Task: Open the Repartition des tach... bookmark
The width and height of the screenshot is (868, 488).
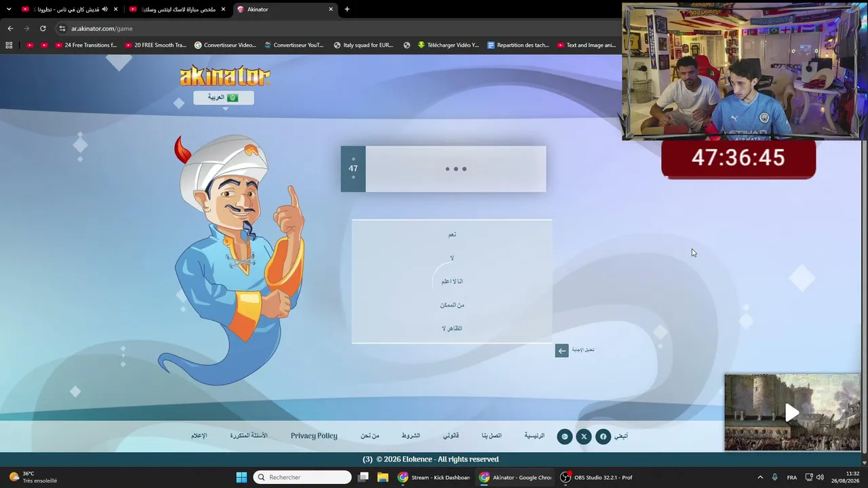Action: click(x=518, y=45)
